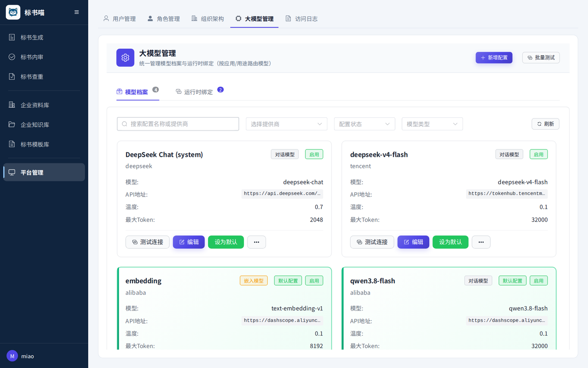This screenshot has height=368, width=588.
Task: Set DeepSeek Chat (system) as default
Action: tap(226, 242)
